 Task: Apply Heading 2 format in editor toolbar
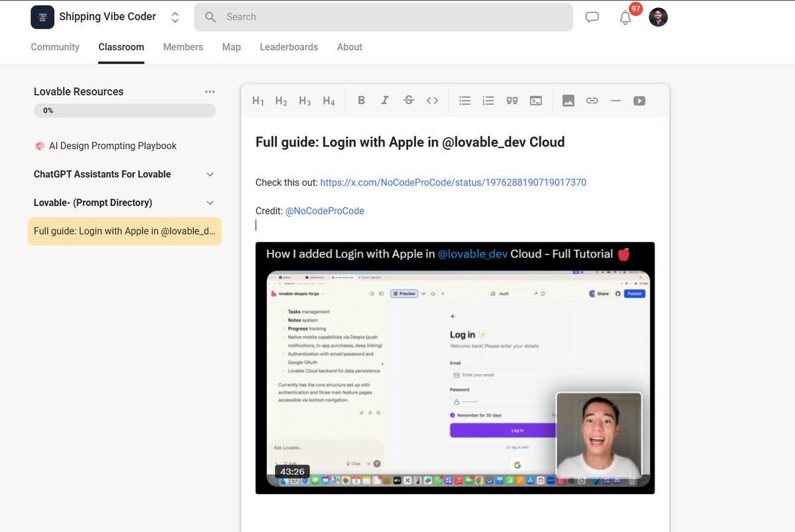[x=282, y=101]
